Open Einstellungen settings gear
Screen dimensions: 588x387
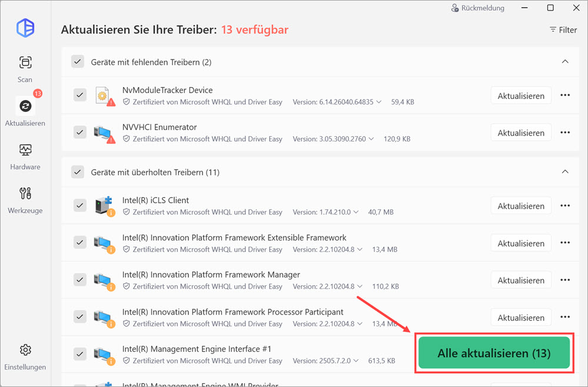(x=25, y=356)
